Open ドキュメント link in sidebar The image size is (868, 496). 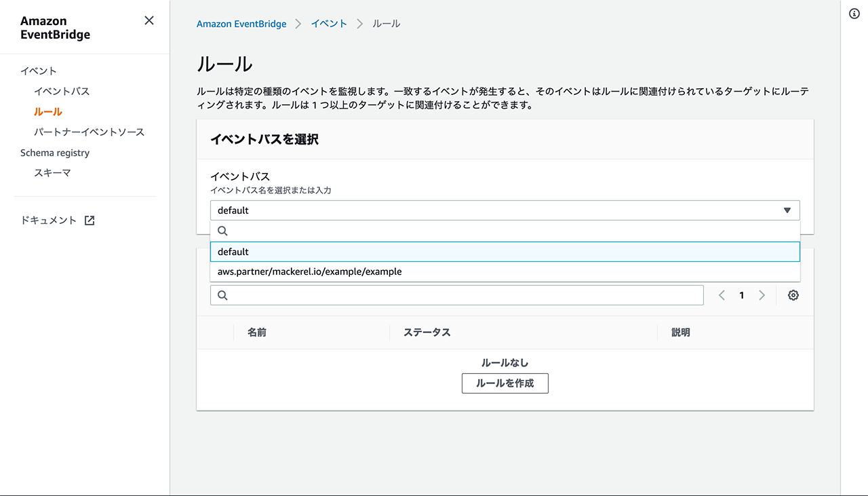49,221
